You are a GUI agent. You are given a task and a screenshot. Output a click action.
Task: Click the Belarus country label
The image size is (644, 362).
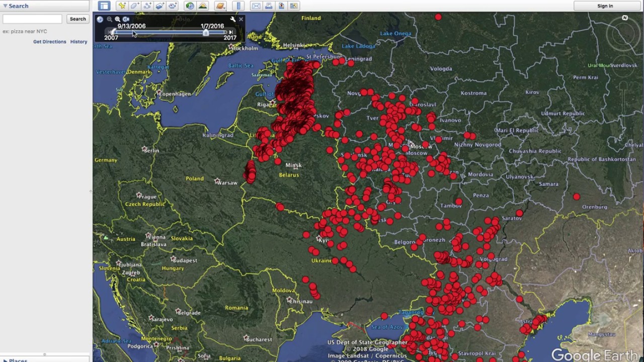[289, 175]
